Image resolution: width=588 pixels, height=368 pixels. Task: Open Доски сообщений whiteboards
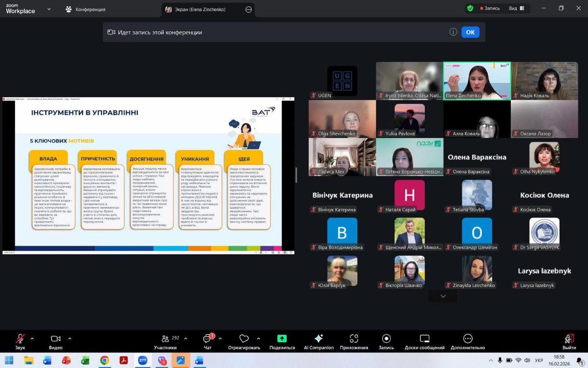click(424, 341)
